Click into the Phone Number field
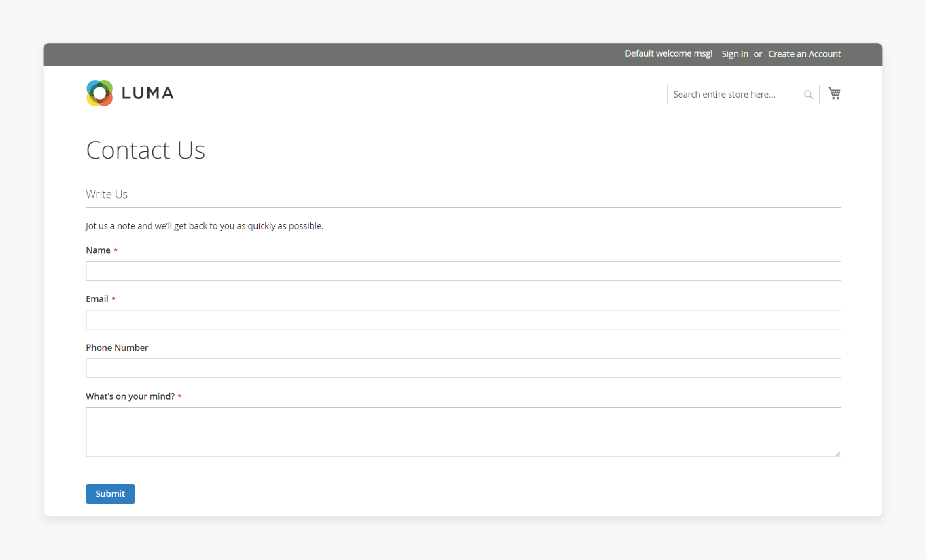This screenshot has height=560, width=926. tap(463, 368)
